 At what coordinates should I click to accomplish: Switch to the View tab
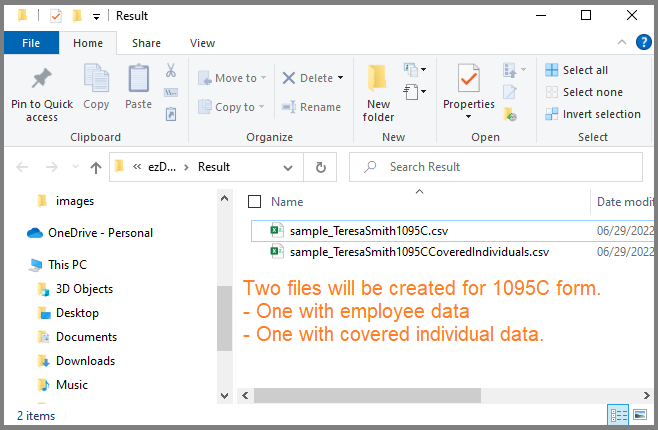click(202, 43)
